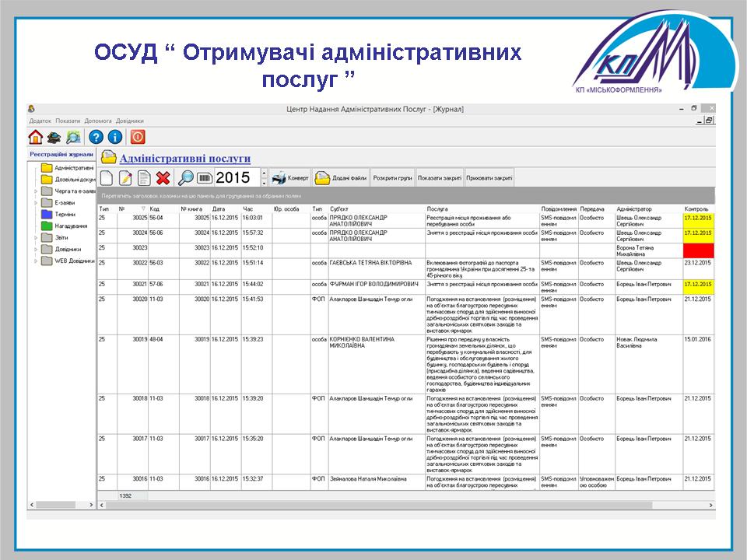Screen dimensions: 747x560
Task: Click the Адміністратор column header
Action: point(633,208)
